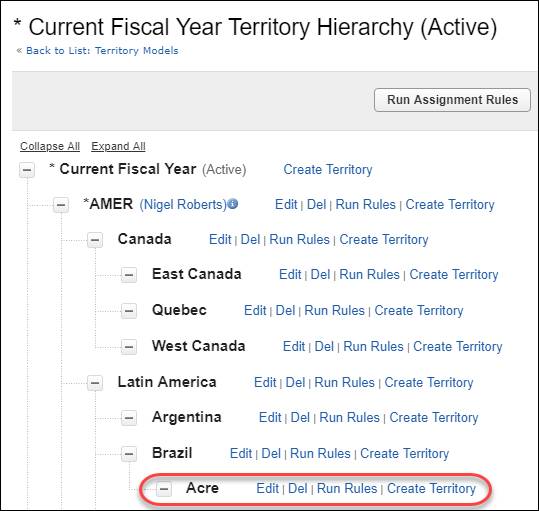
Task: Collapse the Acre territory node
Action: [164, 488]
